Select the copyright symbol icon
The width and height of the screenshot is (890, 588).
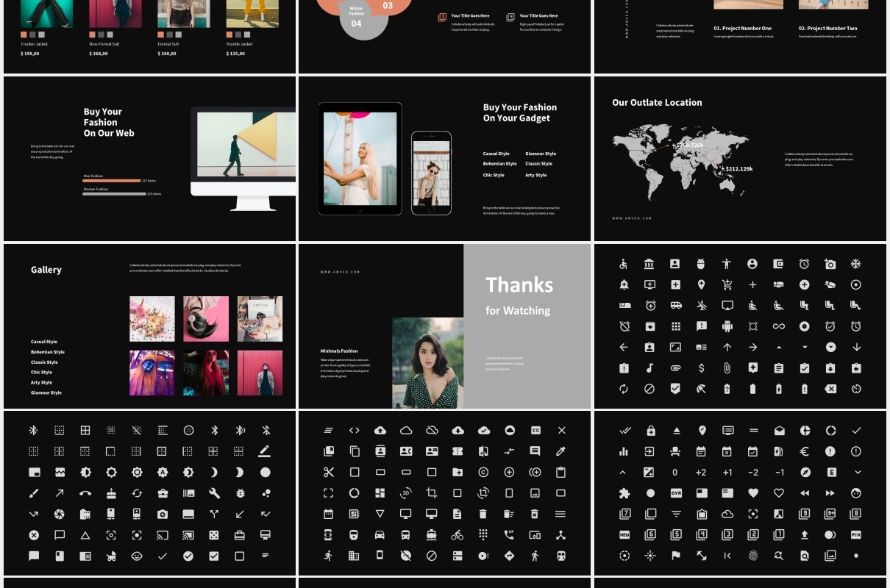(x=483, y=472)
